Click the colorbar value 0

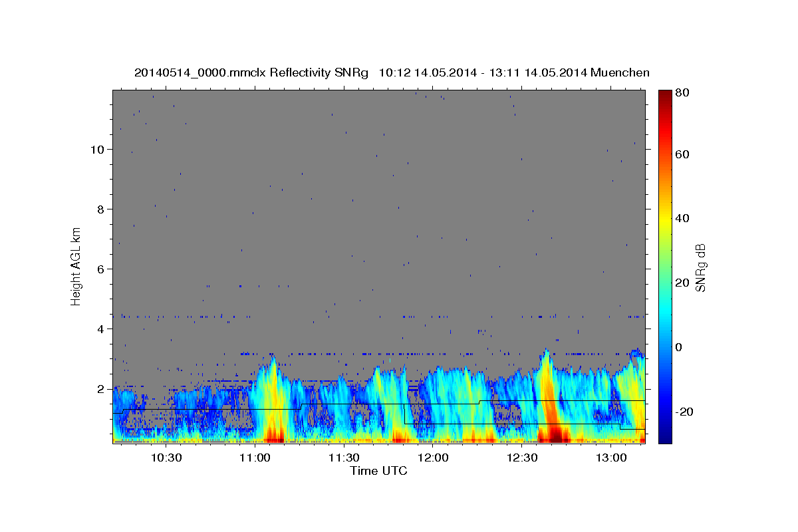point(679,347)
